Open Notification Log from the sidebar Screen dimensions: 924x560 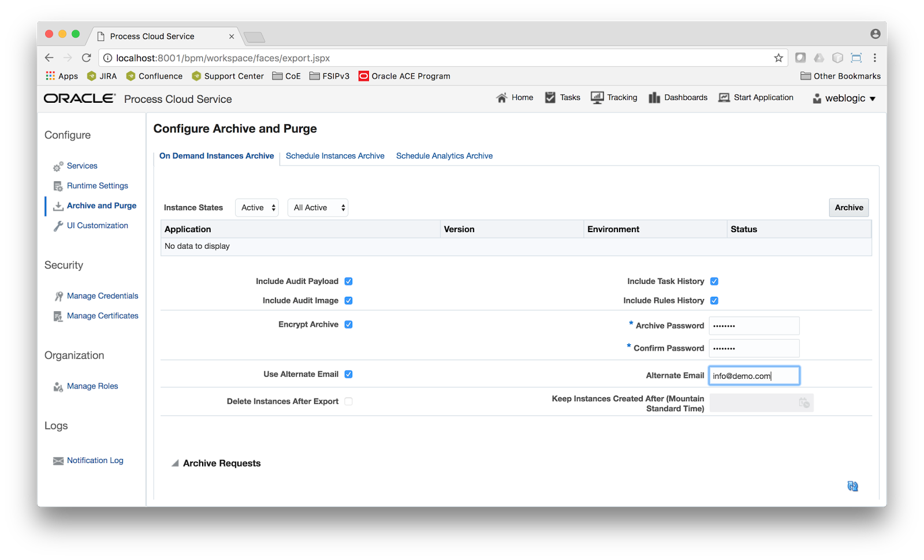coord(95,460)
